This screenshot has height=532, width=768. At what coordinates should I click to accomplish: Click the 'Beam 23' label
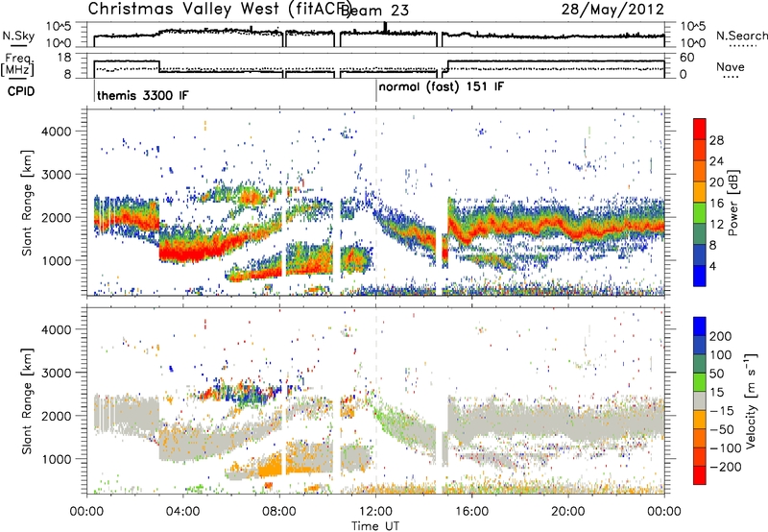tap(374, 11)
